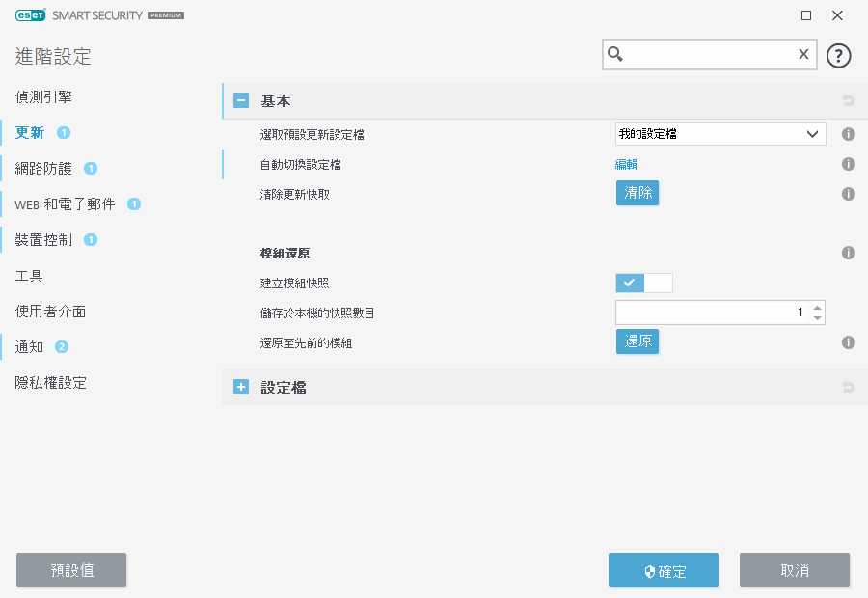868x598 pixels.
Task: Click info icon next to 選取預設更新設定檔
Action: (x=849, y=135)
